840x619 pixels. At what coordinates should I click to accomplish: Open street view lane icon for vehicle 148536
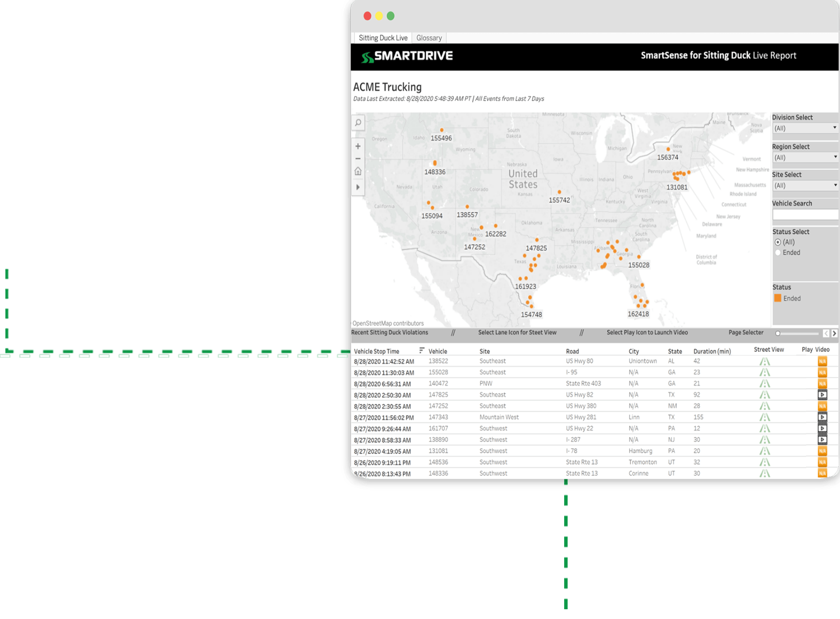[764, 462]
